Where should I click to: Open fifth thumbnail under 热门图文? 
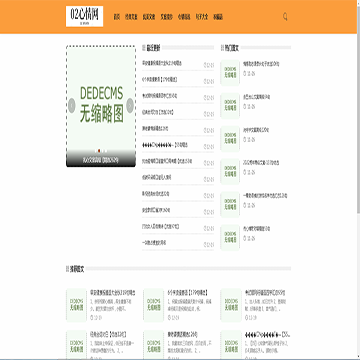[230, 204]
